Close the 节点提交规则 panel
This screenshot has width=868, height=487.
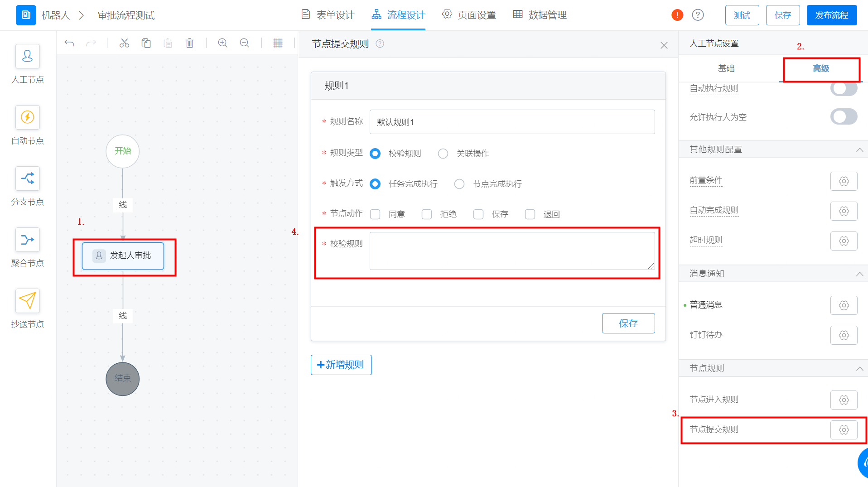tap(664, 45)
